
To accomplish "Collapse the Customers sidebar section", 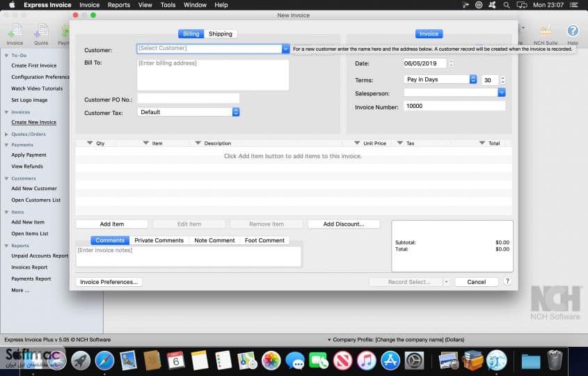I will pos(6,179).
